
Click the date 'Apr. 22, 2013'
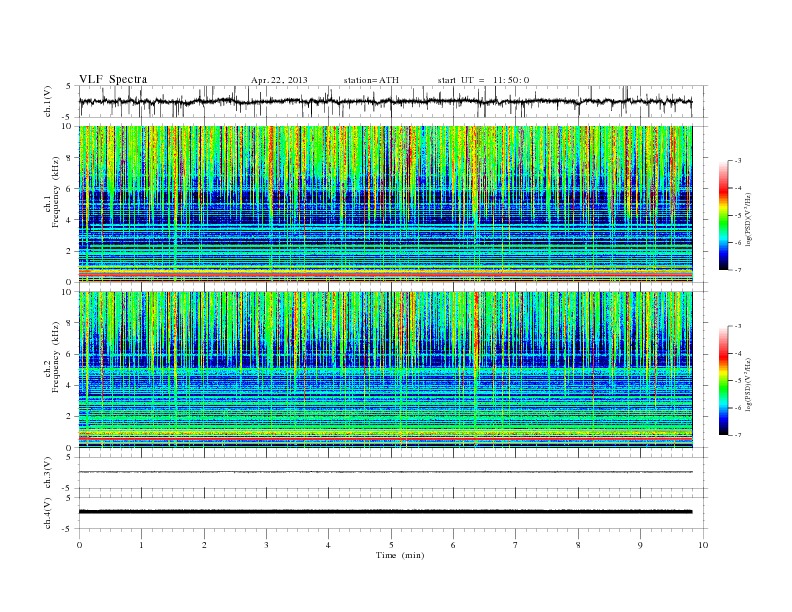coord(279,80)
